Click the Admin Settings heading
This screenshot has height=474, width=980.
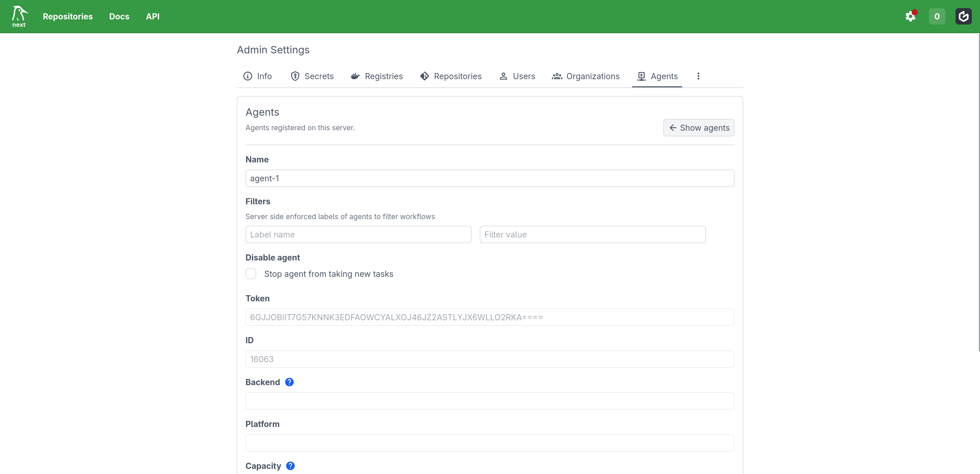[x=273, y=50]
